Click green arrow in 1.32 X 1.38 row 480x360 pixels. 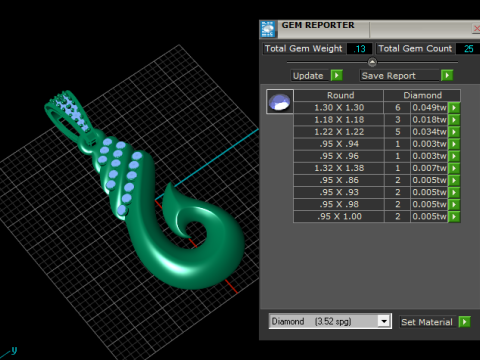pyautogui.click(x=454, y=168)
